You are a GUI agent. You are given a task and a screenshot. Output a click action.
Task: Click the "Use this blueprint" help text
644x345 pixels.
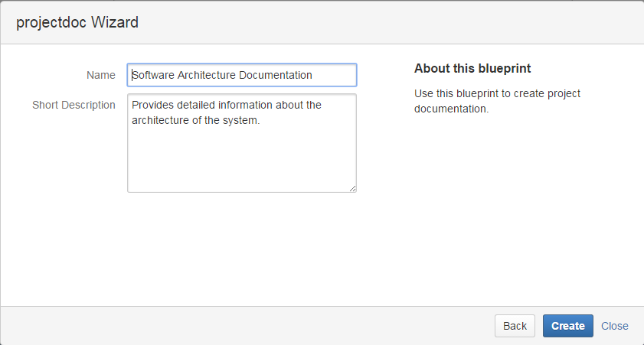497,93
